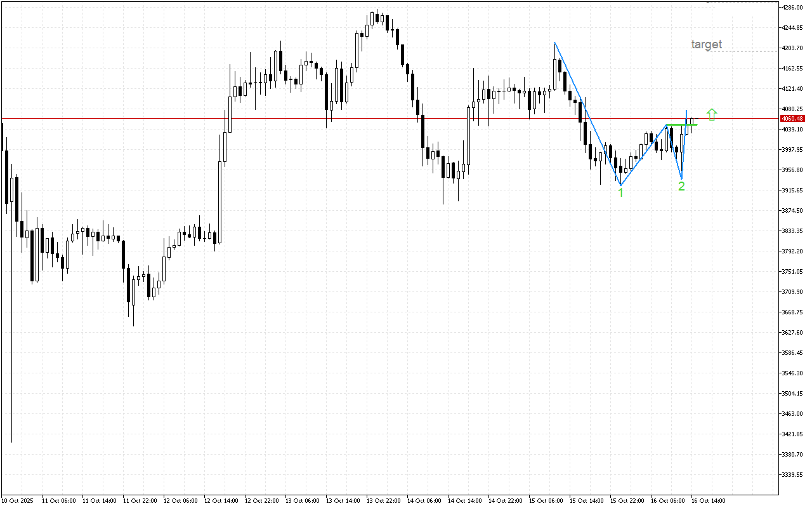Click the 4286.00 label on price axis

click(x=793, y=8)
